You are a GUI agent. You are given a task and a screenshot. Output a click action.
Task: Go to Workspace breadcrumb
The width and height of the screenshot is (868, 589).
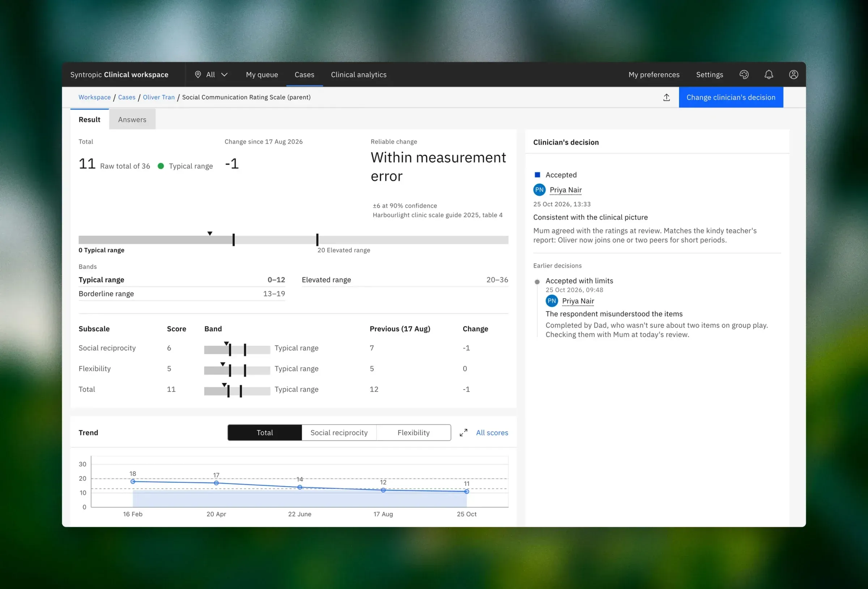(94, 97)
